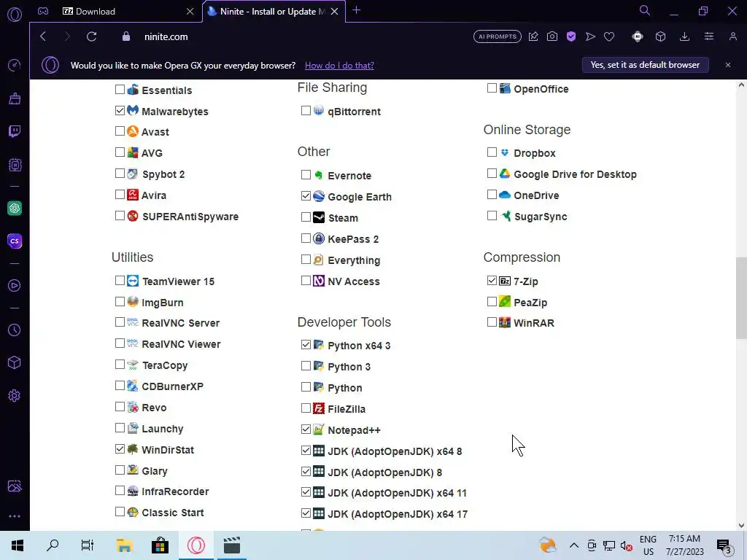This screenshot has width=747, height=560.
Task: Uncheck the 7-Zip checkbox
Action: 492,281
